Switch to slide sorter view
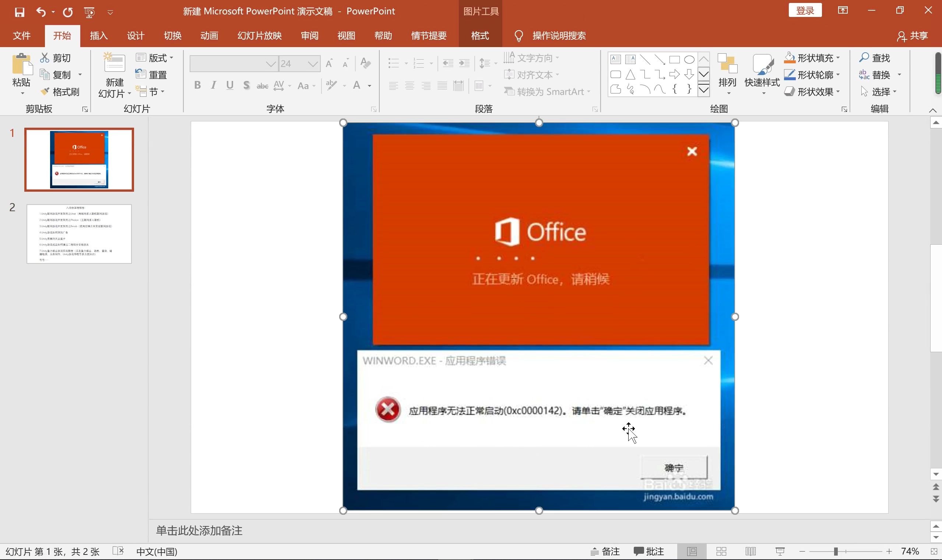The height and width of the screenshot is (560, 942). point(721,552)
